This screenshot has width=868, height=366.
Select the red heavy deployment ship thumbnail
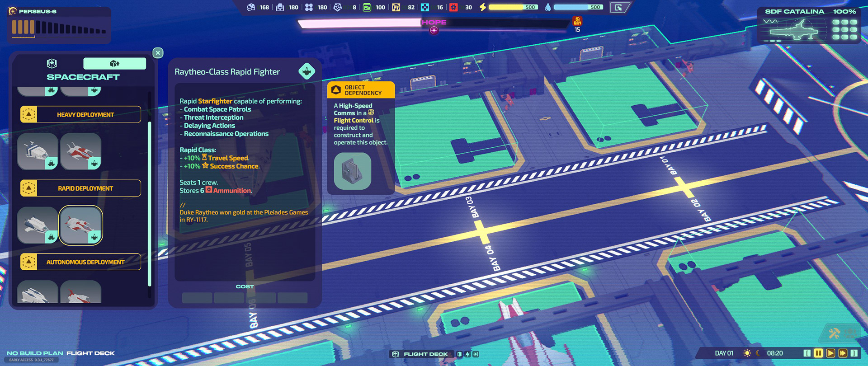coord(80,151)
